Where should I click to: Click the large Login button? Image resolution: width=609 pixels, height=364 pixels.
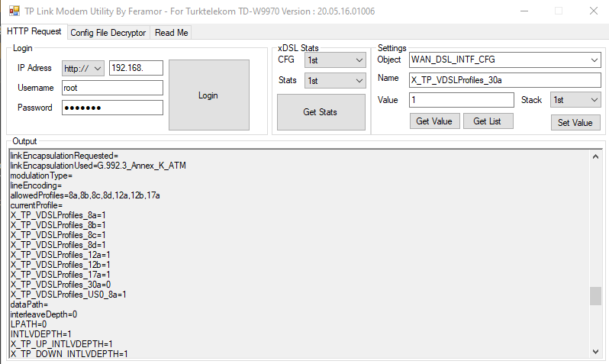coord(209,95)
